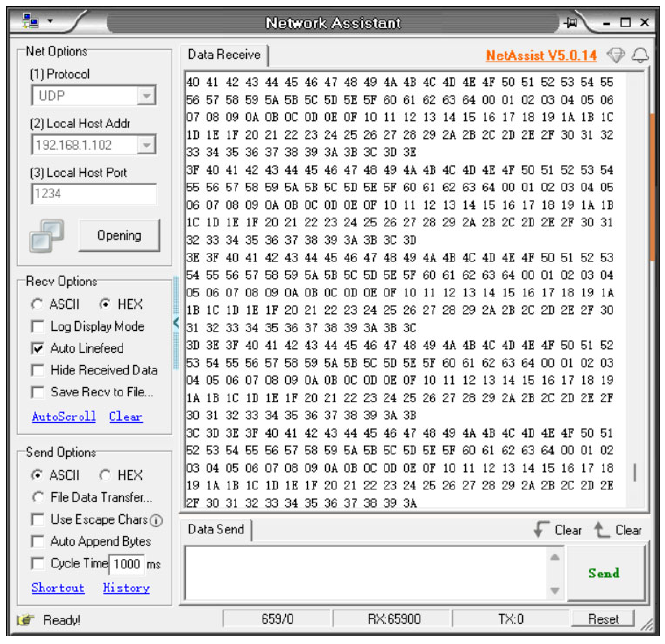The height and width of the screenshot is (644, 665).
Task: Expand the Local Host Addr dropdown
Action: coord(146,145)
